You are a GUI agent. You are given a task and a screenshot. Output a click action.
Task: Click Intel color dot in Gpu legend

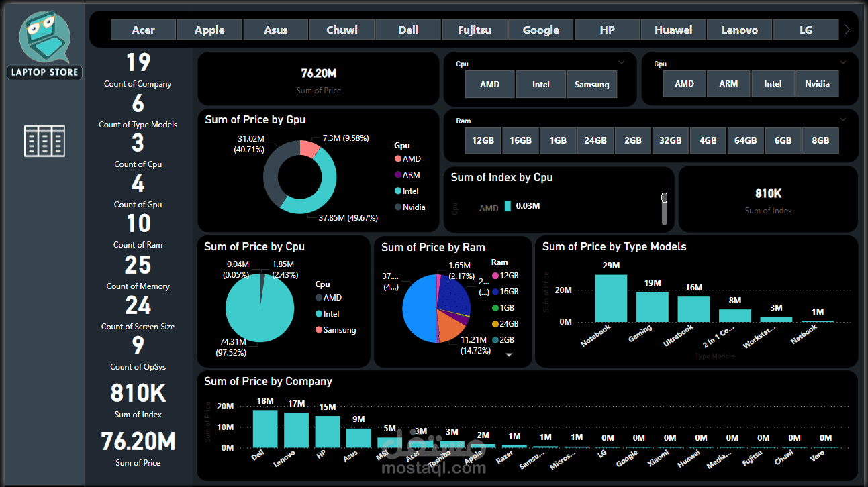pos(398,191)
